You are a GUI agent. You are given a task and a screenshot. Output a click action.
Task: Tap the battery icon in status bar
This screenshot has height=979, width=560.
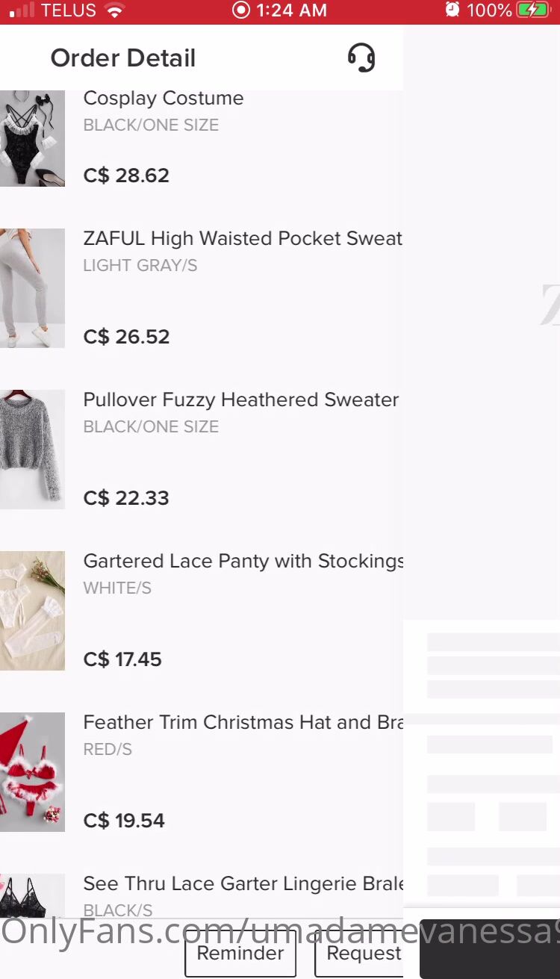coord(534,10)
